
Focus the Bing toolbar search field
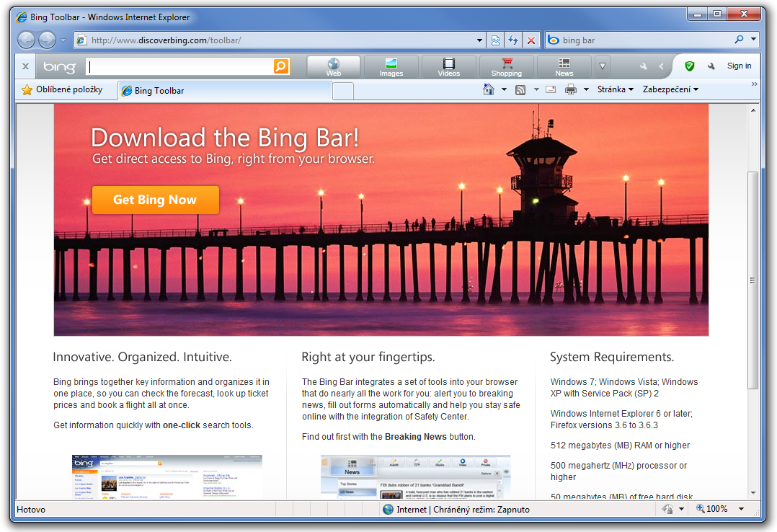coord(179,66)
